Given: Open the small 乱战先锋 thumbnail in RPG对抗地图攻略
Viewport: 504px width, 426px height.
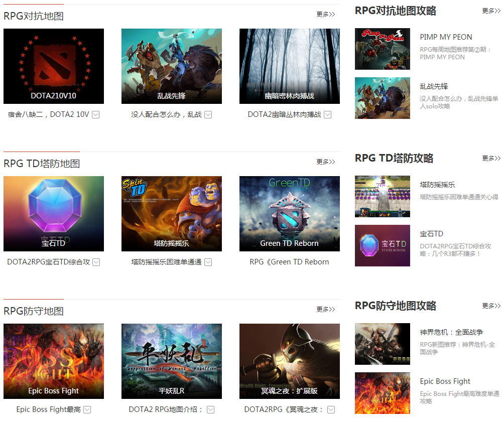Looking at the screenshot, I should point(383,98).
